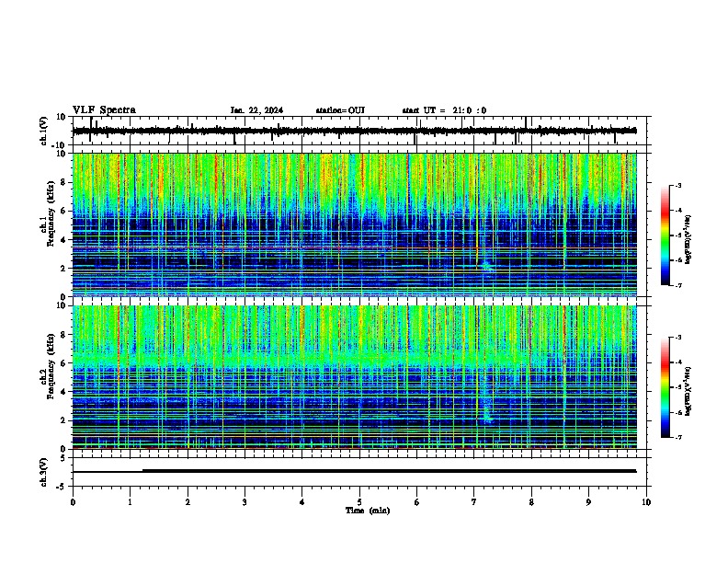The height and width of the screenshot is (563, 728).
Task: Click the ch.3 axis "-5" tick label
Action: pos(62,487)
